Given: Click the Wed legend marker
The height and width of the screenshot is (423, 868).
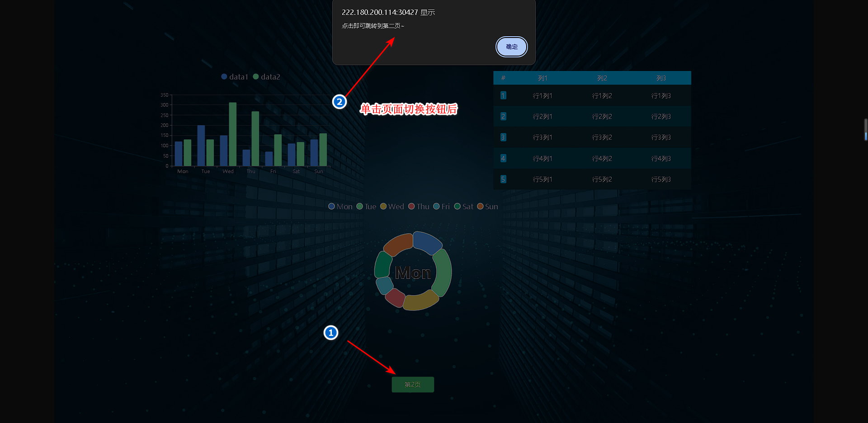Looking at the screenshot, I should (383, 207).
